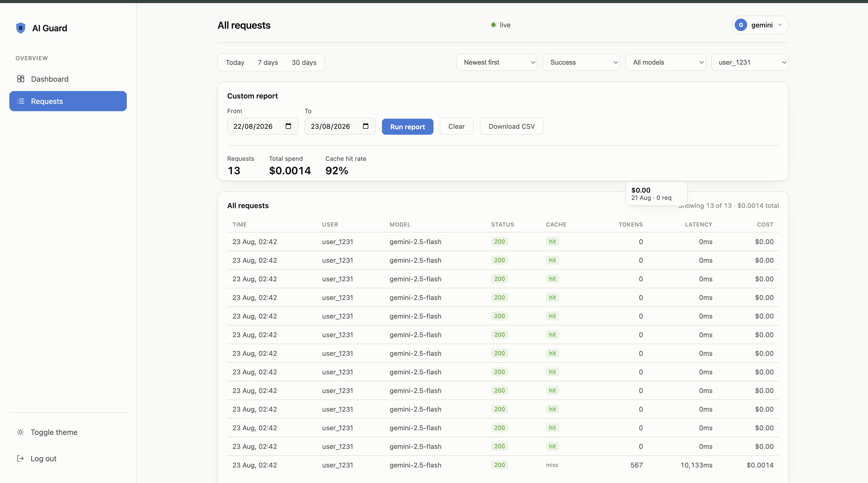Open Requests from the sidebar
The width and height of the screenshot is (868, 483).
coord(68,101)
